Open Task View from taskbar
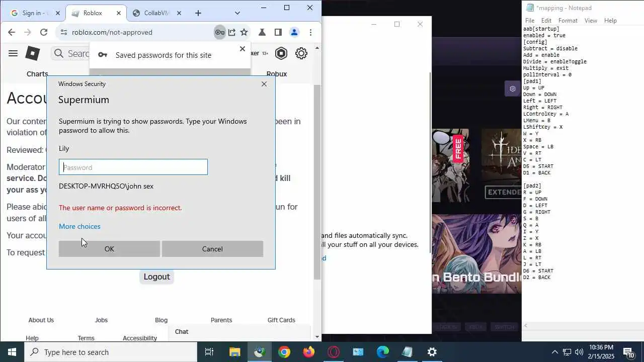 point(209,352)
